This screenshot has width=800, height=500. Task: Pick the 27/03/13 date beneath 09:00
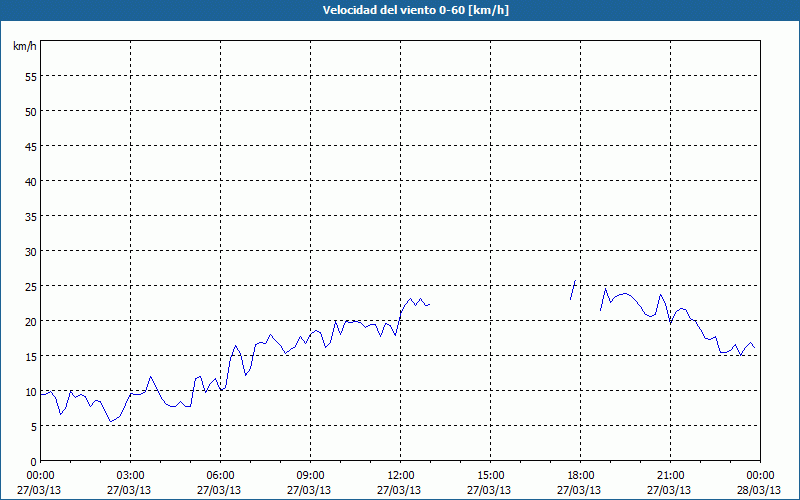(309, 490)
